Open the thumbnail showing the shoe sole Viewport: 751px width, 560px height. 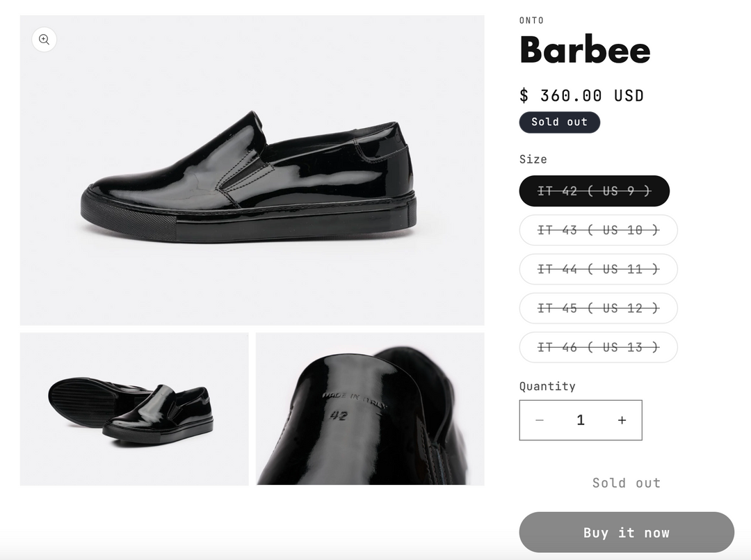click(x=134, y=409)
